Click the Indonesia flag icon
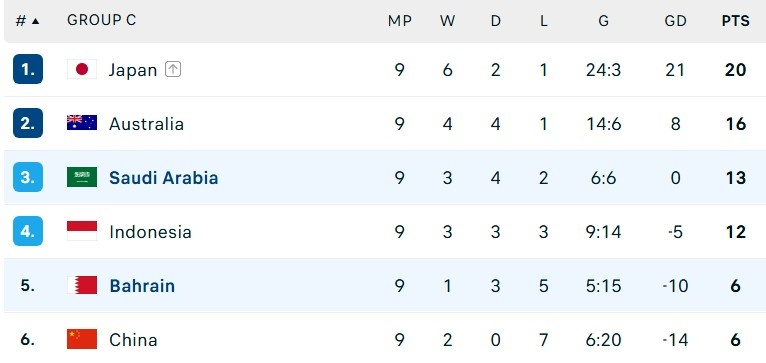The width and height of the screenshot is (766, 363). [x=82, y=231]
